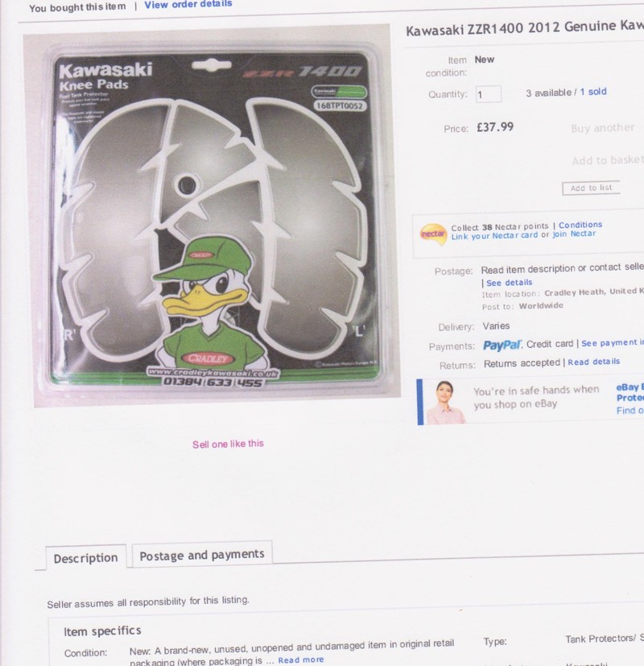Click the Nectar logo icon
The width and height of the screenshot is (644, 666).
tap(433, 234)
